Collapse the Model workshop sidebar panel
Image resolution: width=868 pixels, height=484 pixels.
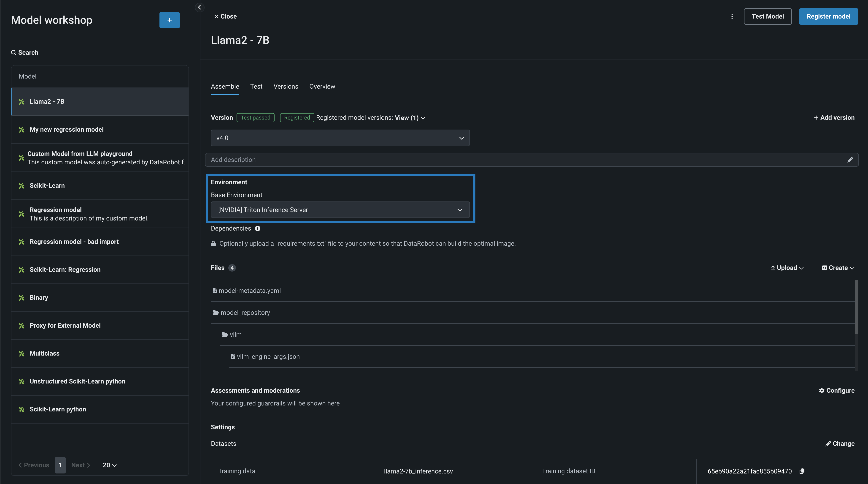199,7
